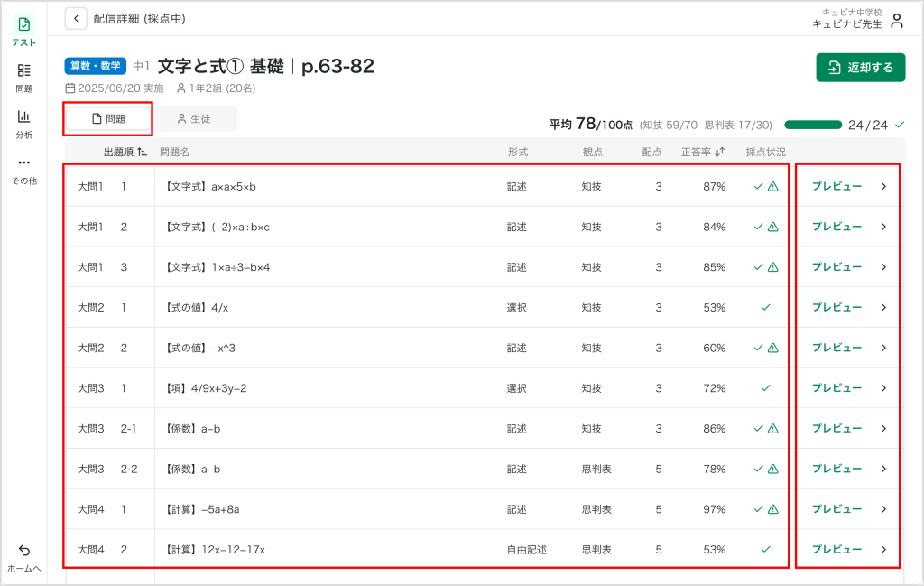Image resolution: width=924 pixels, height=586 pixels.
Task: Click graded checkmark for 4/x row
Action: pos(765,308)
